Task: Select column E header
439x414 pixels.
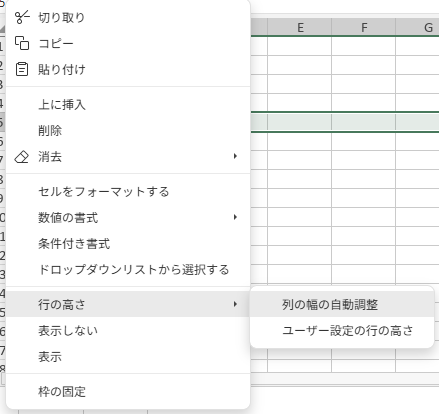Action: tap(300, 27)
